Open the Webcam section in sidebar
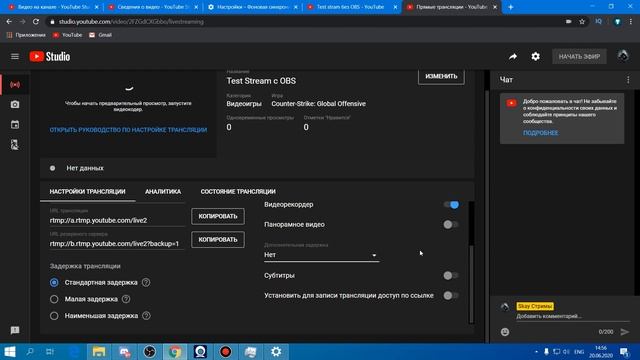The width and height of the screenshot is (640, 360). click(x=15, y=104)
